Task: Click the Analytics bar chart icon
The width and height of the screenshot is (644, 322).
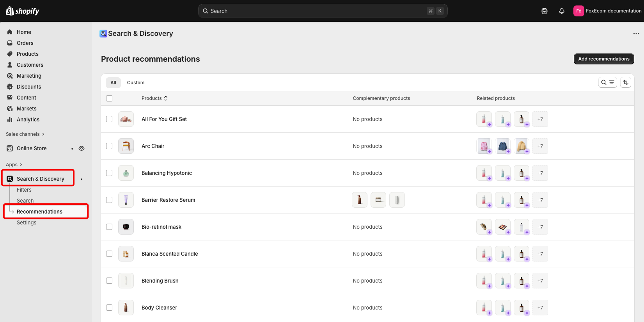Action: coord(10,119)
